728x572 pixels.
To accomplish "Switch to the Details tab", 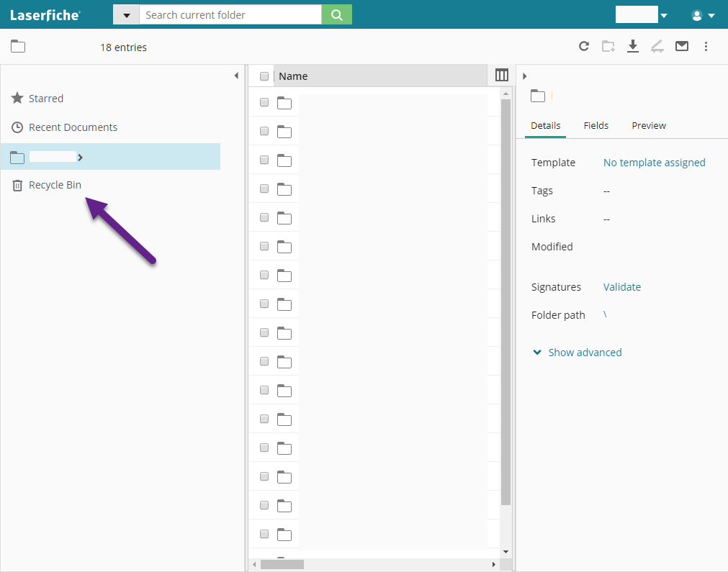I will tap(546, 126).
